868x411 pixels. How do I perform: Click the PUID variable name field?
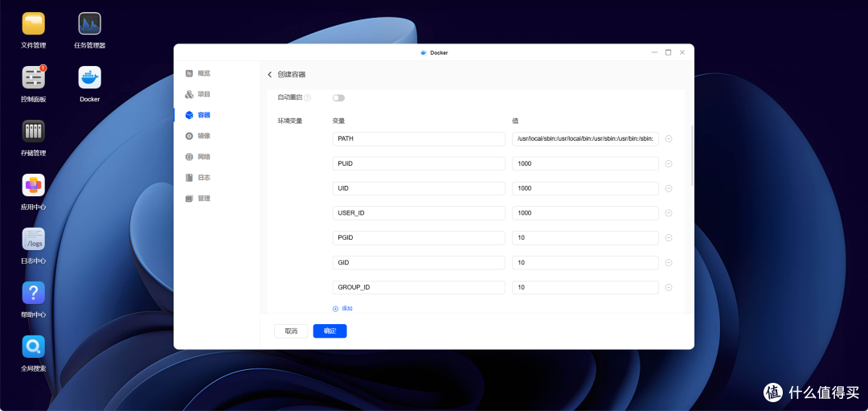[x=419, y=163]
